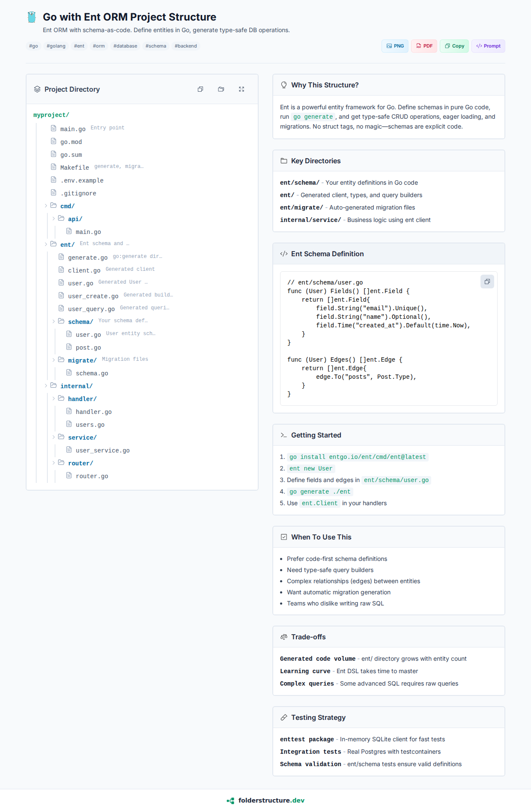The height and width of the screenshot is (812, 531).
Task: Select the #golang tag
Action: tap(56, 46)
